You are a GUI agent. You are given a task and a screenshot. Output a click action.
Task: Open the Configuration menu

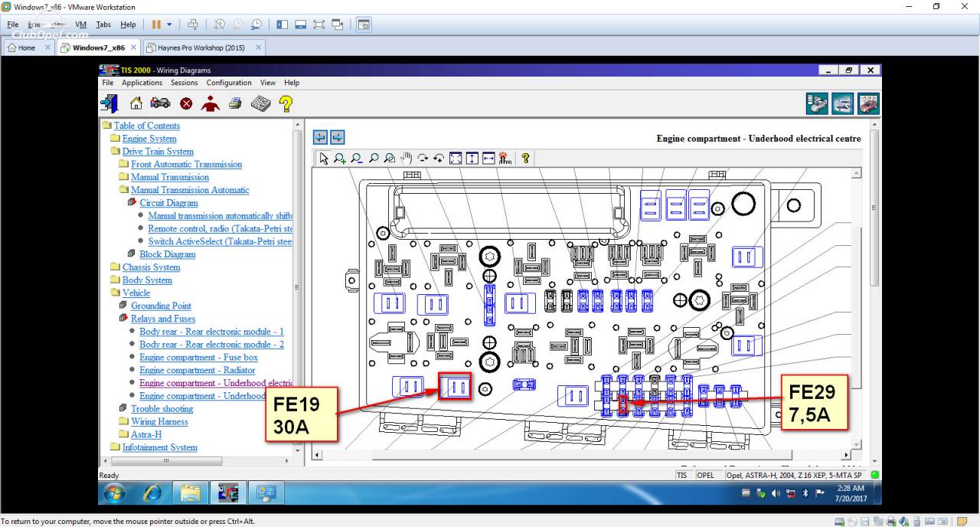(x=229, y=83)
